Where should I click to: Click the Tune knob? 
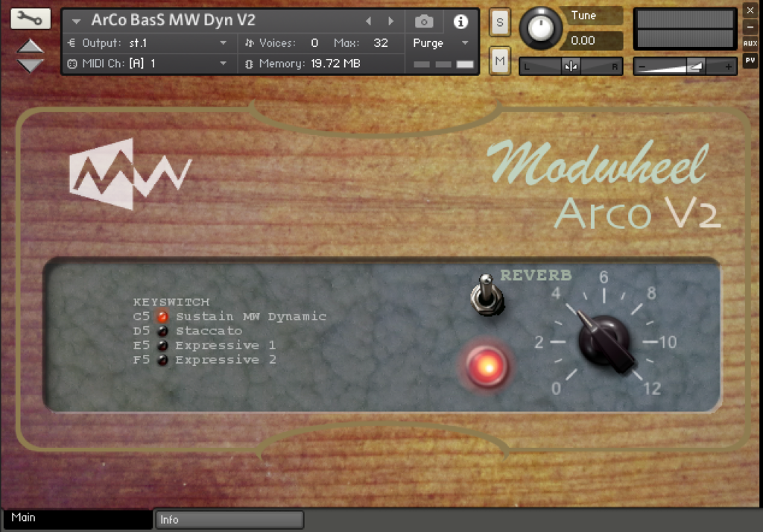(541, 28)
